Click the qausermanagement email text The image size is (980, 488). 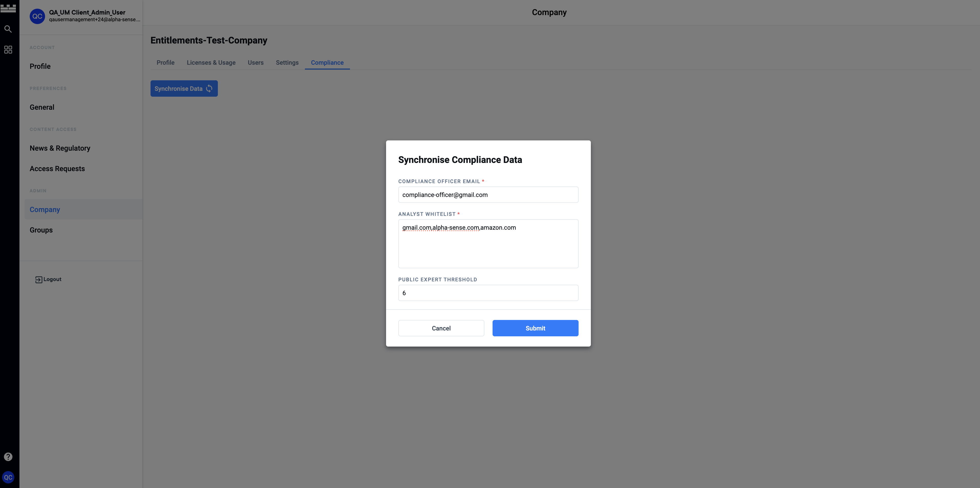point(95,19)
